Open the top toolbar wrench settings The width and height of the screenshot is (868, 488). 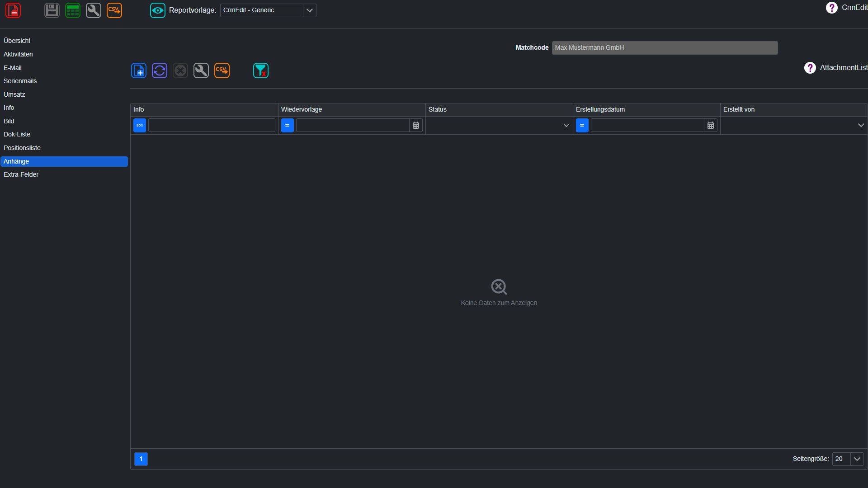point(94,10)
